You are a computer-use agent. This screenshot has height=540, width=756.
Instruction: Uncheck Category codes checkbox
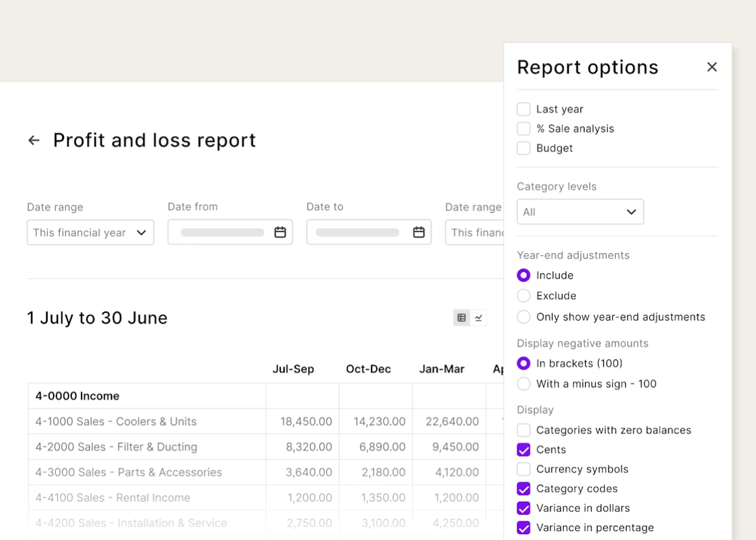click(524, 488)
